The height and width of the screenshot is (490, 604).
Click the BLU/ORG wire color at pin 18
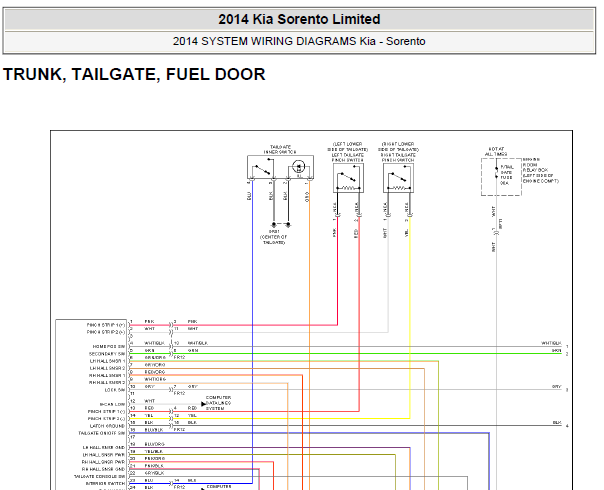click(x=154, y=444)
